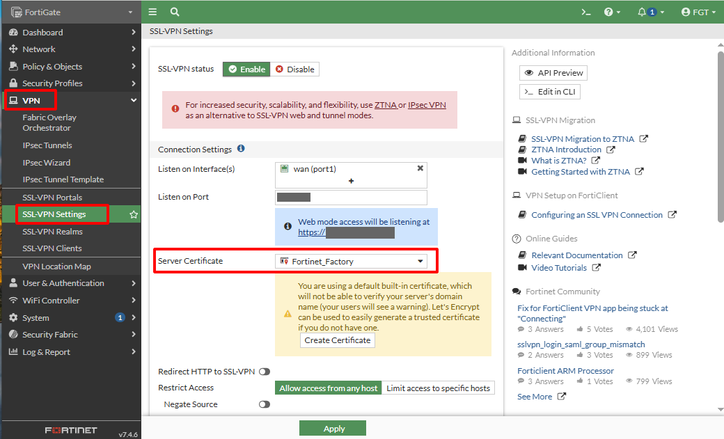
Task: Open Forticlient ARM Processor post
Action: [x=565, y=371]
